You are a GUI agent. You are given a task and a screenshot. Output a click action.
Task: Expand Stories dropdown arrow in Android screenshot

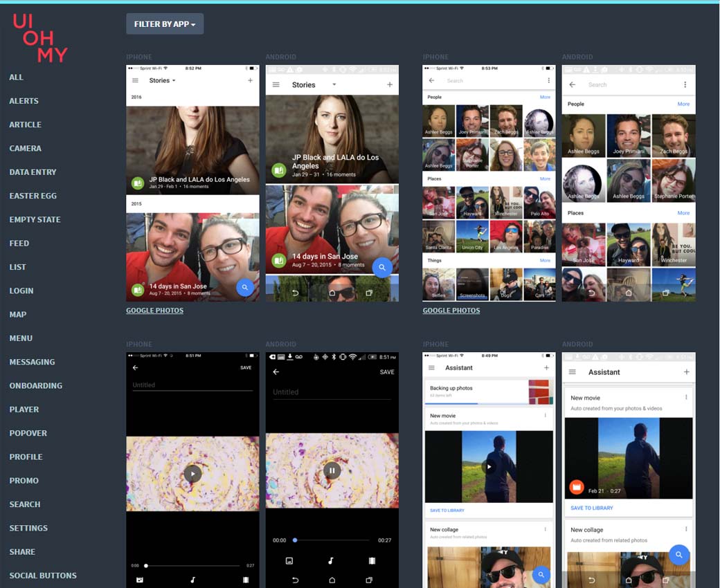click(334, 85)
